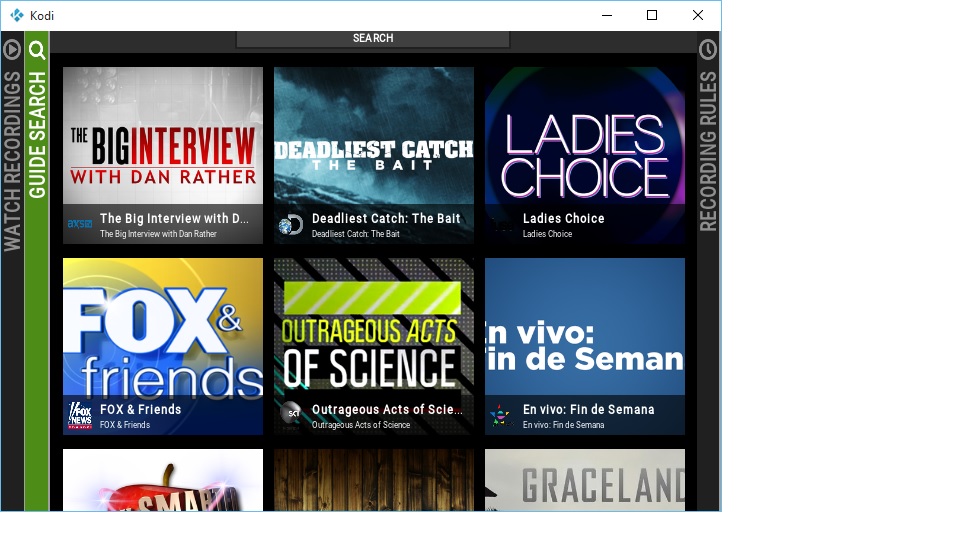Click 'The Big Interview with D...' title text

pos(174,219)
